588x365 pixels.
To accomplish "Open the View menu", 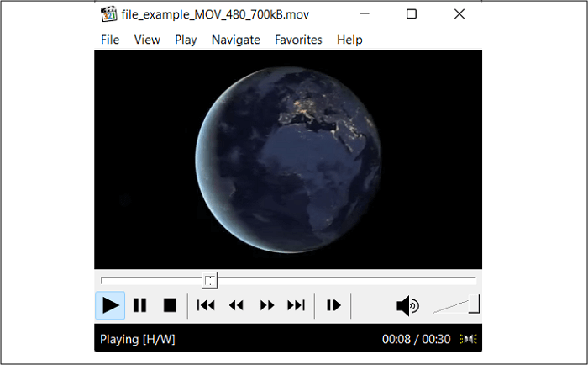I will [x=147, y=40].
